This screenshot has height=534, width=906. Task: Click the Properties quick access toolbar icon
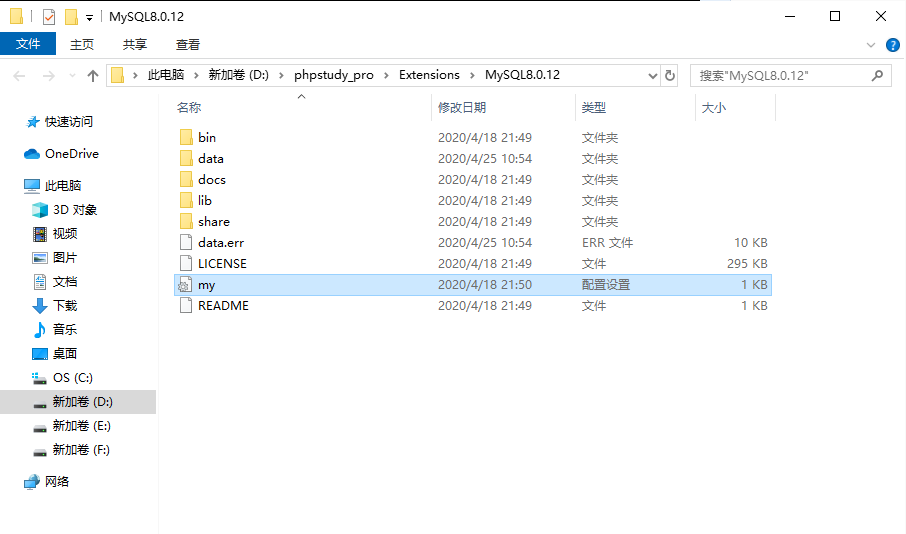point(49,17)
